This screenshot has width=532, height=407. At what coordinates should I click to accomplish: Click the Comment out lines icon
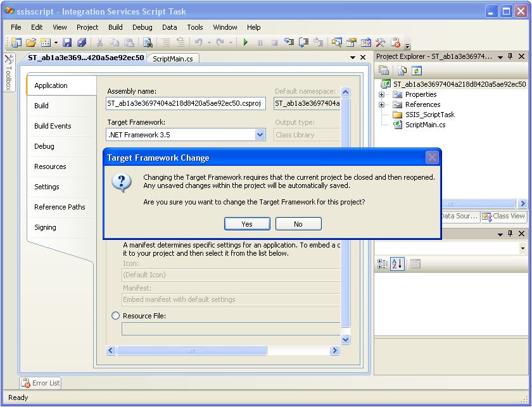(165, 42)
